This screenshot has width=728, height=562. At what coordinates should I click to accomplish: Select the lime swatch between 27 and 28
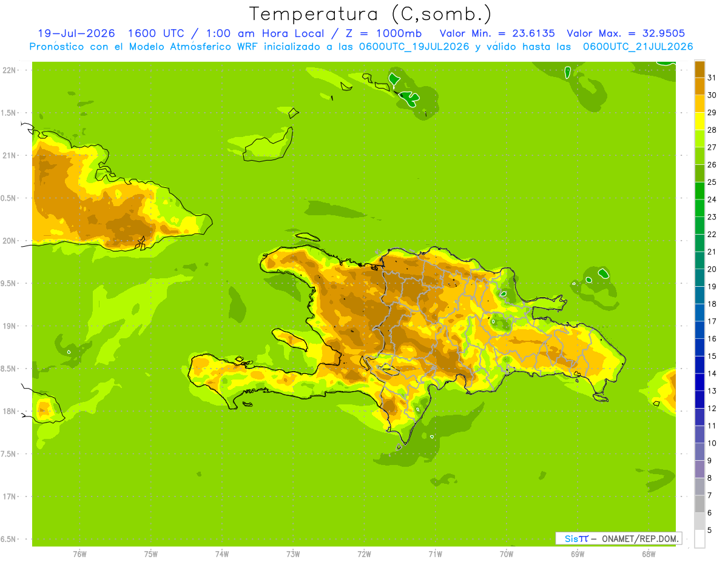(x=699, y=138)
